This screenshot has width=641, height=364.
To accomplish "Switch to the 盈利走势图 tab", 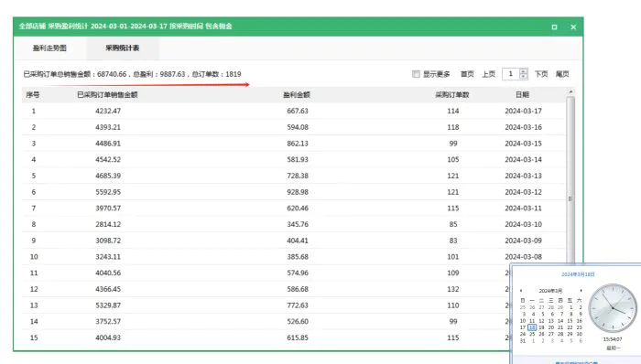I will [x=49, y=48].
